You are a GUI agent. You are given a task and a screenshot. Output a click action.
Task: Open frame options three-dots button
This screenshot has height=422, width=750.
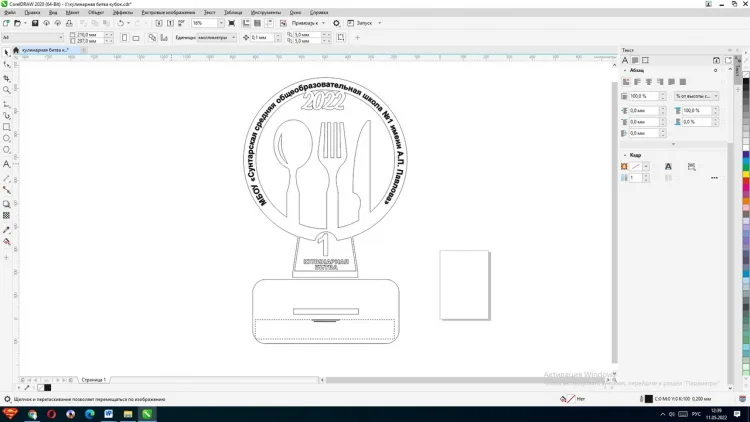pyautogui.click(x=714, y=178)
